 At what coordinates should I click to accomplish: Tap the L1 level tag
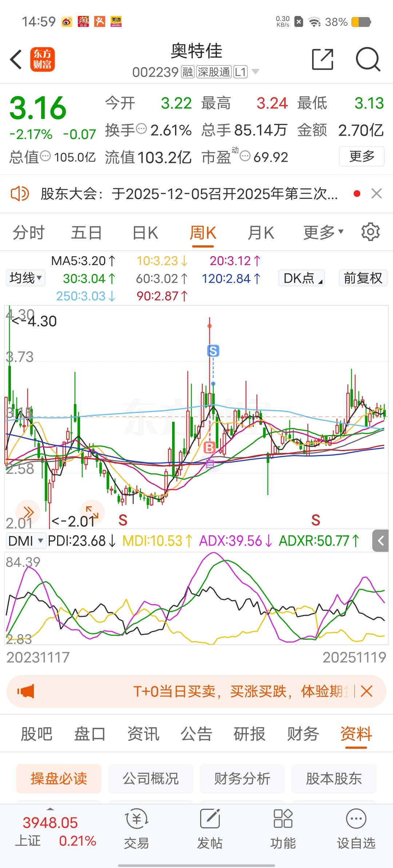(x=241, y=72)
